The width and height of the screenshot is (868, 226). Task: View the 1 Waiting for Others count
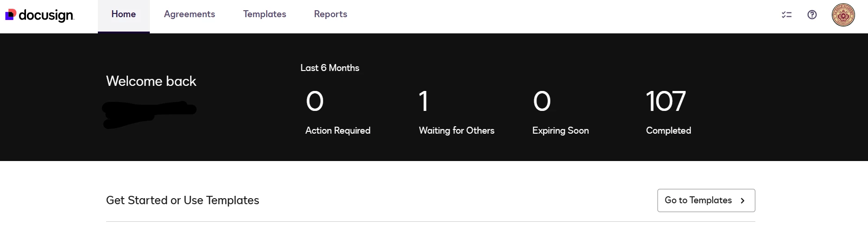click(x=423, y=101)
